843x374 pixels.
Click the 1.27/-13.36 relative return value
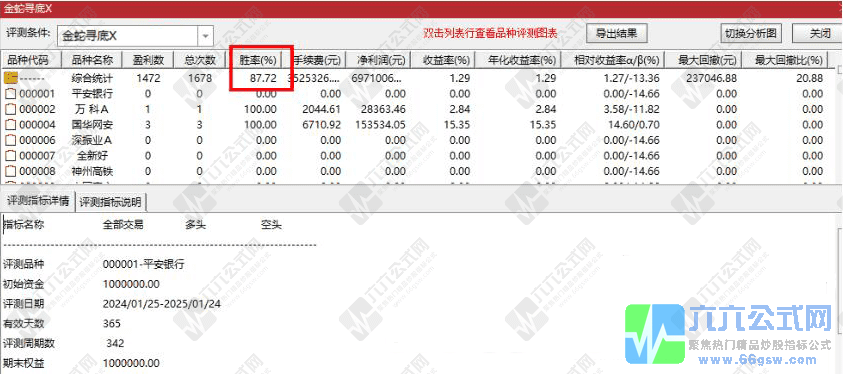click(631, 78)
